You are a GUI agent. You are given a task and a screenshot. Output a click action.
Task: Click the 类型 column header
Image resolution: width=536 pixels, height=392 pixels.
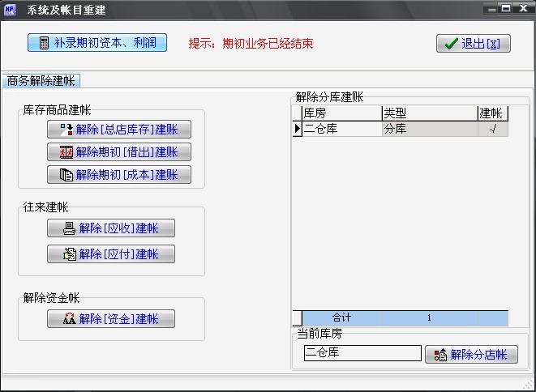pyautogui.click(x=430, y=113)
